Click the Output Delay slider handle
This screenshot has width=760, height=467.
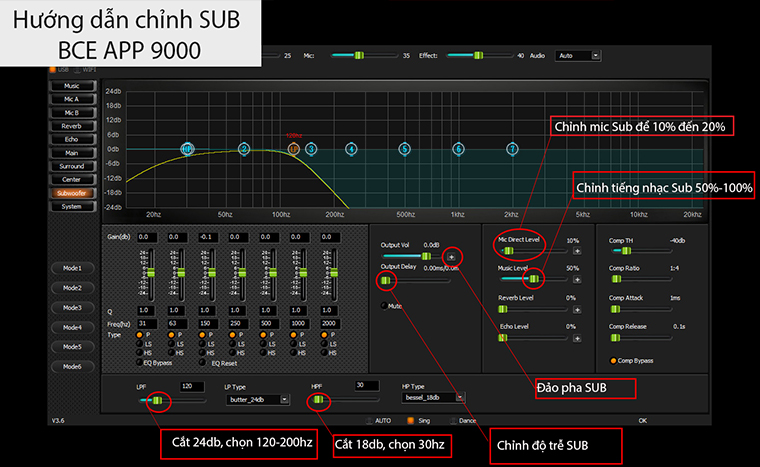[385, 280]
